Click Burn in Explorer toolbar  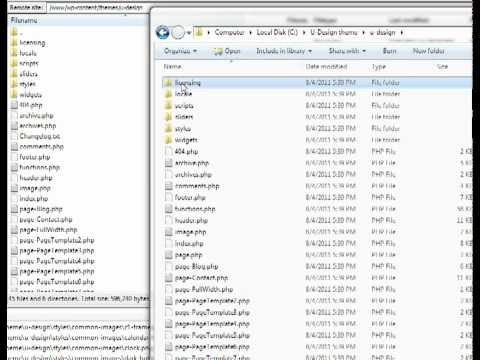point(389,51)
